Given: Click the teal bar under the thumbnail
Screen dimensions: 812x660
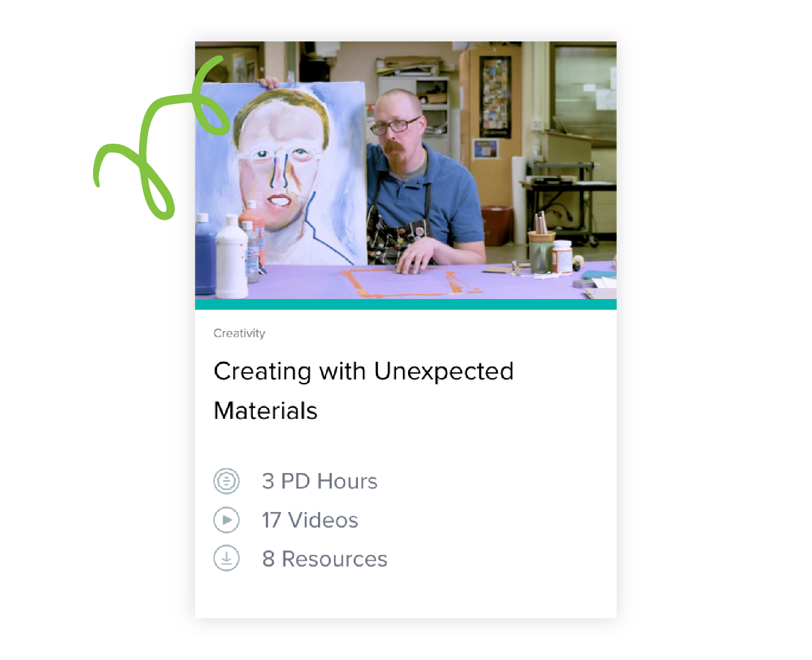Looking at the screenshot, I should 406,304.
